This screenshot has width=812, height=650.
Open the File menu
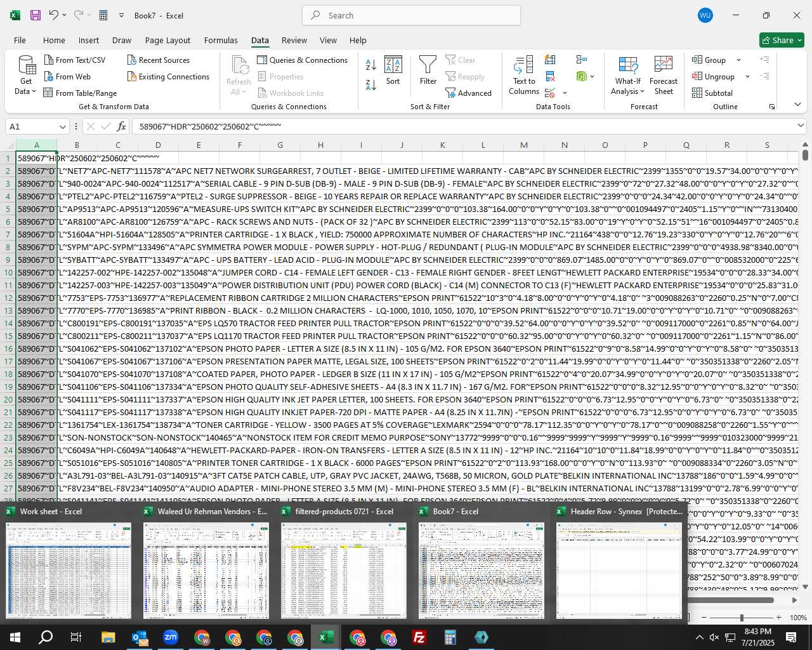point(20,40)
